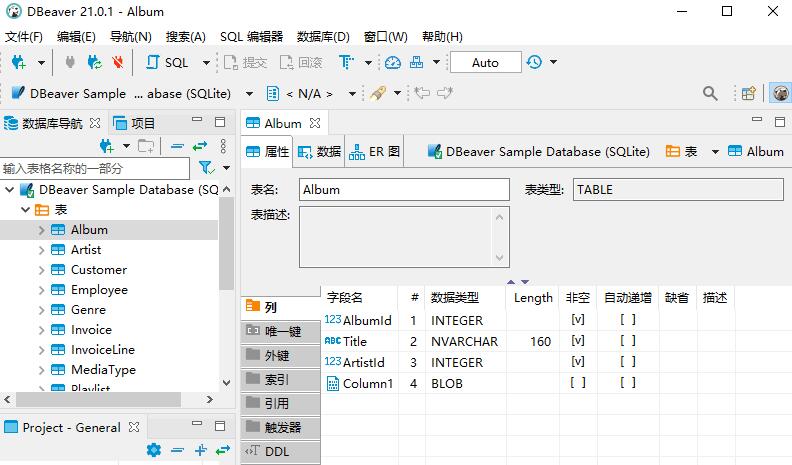The width and height of the screenshot is (792, 465).
Task: Minimize the database navigator panel
Action: point(197,120)
